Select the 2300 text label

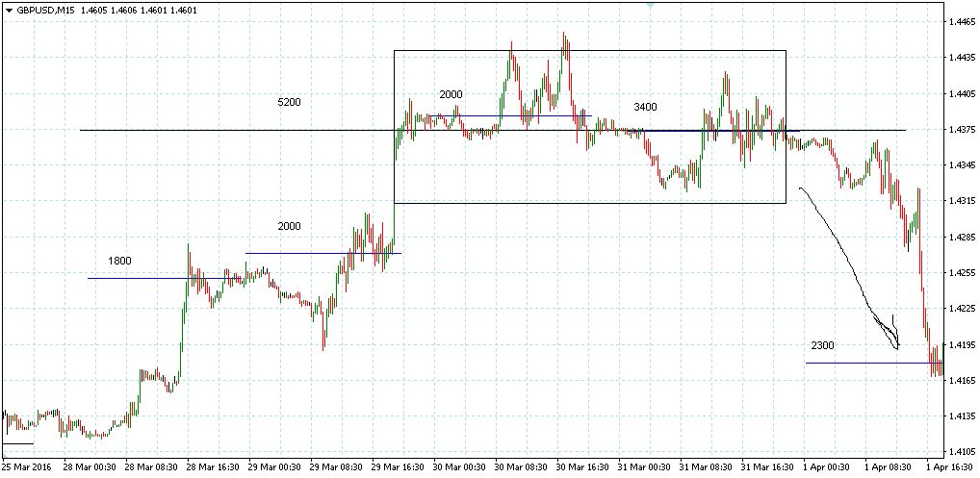click(822, 345)
